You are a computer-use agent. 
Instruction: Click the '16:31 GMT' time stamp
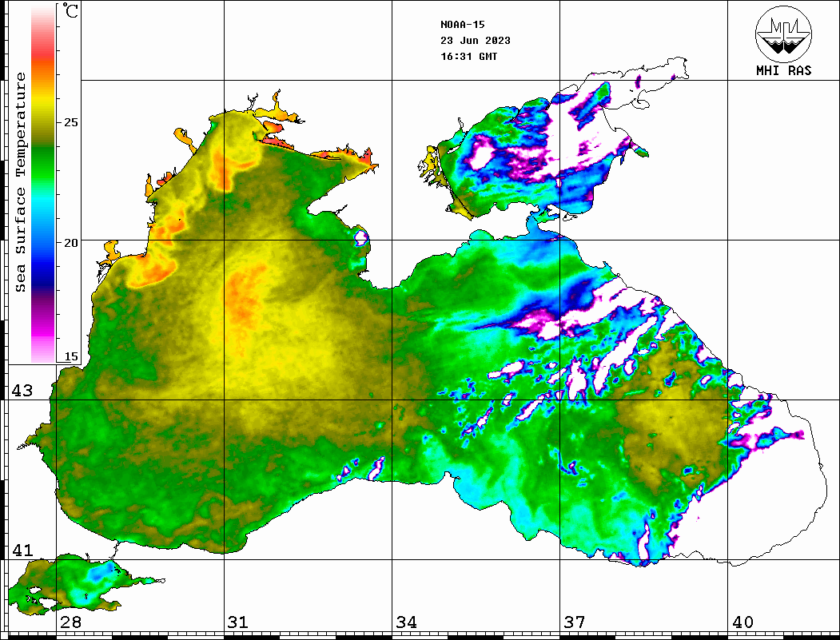tap(469, 56)
